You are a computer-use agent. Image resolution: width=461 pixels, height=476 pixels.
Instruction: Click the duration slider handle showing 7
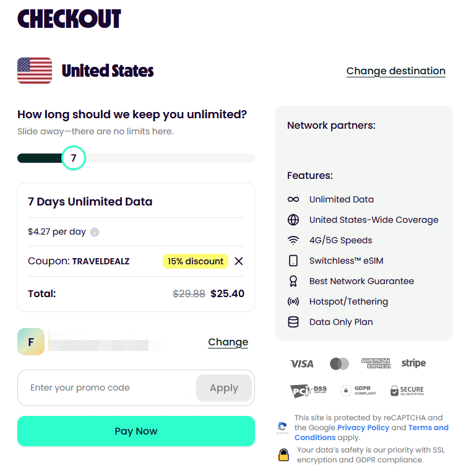[74, 158]
